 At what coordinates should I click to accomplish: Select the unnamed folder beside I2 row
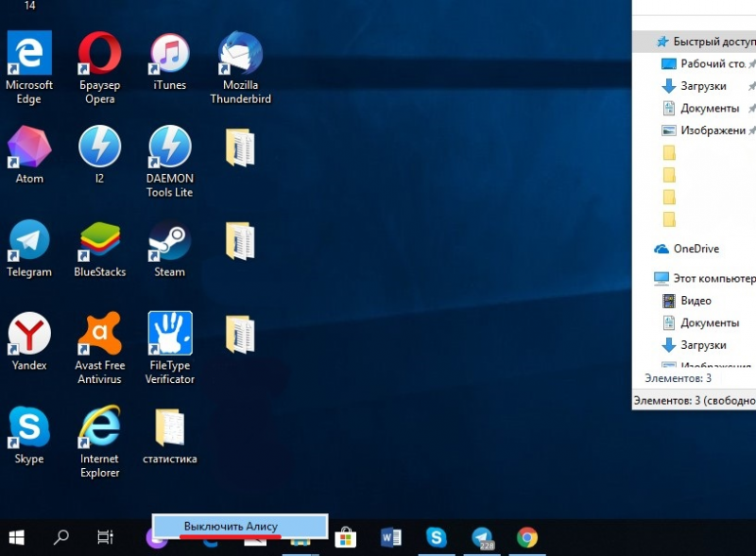[x=240, y=148]
